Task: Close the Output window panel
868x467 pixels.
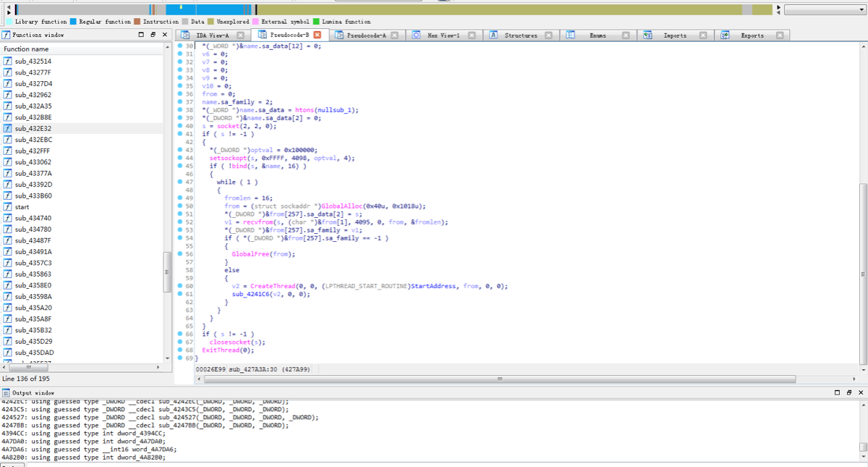Action: (860, 392)
